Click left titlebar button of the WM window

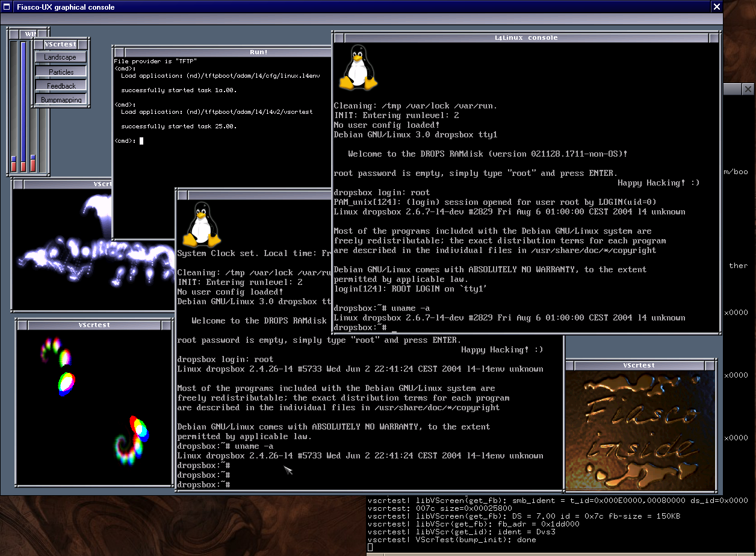click(x=14, y=34)
